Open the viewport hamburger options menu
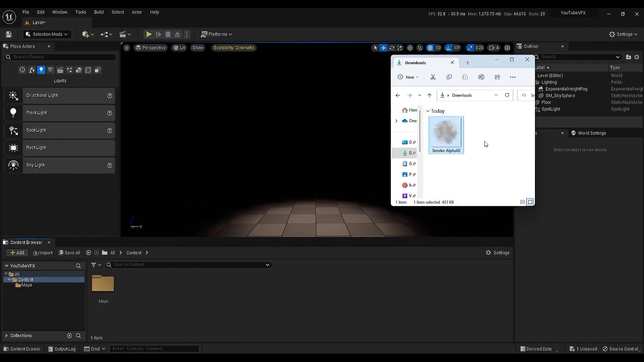This screenshot has height=362, width=644. tap(126, 48)
